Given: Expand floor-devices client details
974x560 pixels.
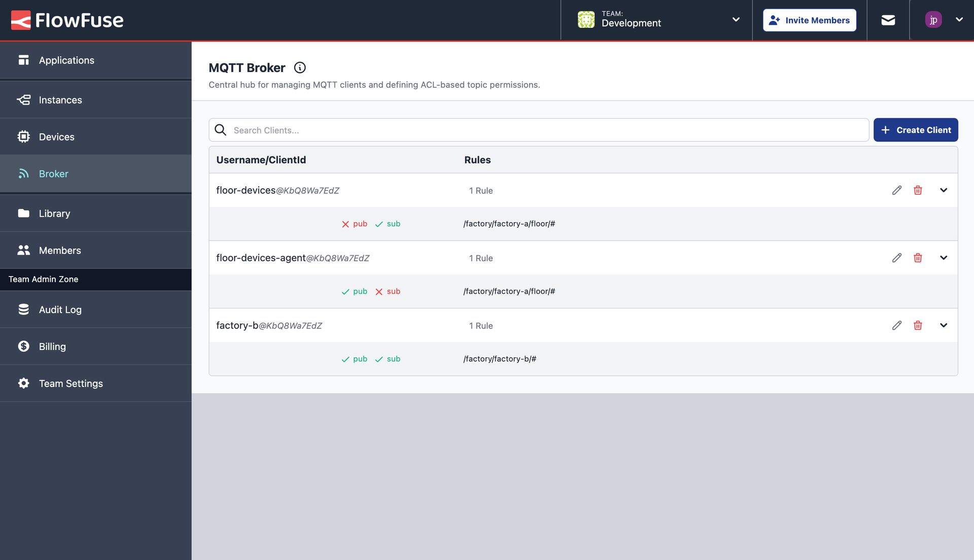Looking at the screenshot, I should [x=943, y=190].
